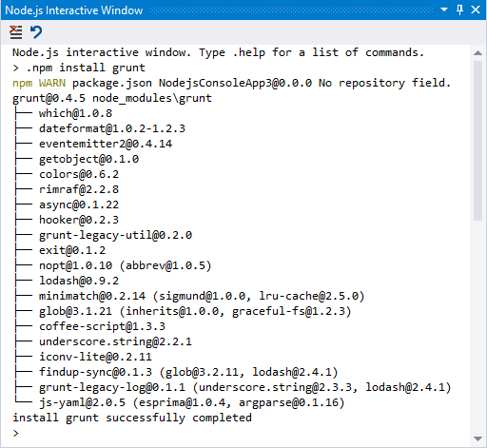
Task: Click 'argparse@0.1.16' in js-yaml line
Action: (x=288, y=402)
